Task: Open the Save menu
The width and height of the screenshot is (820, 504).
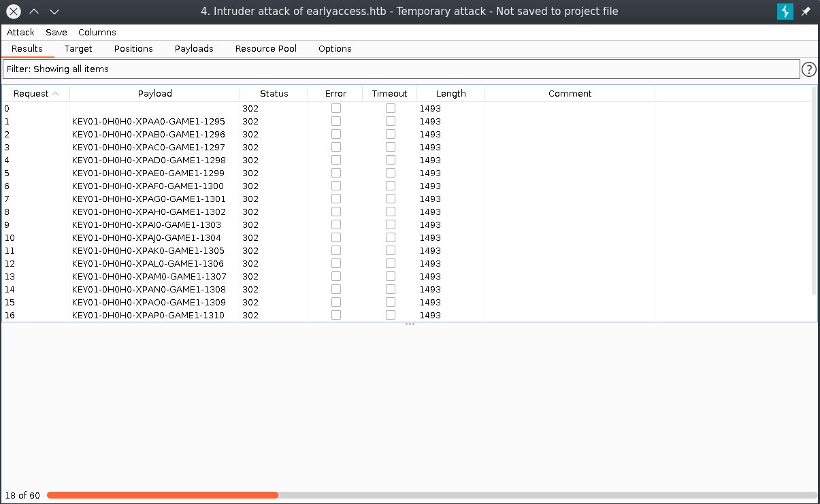Action: (x=56, y=32)
